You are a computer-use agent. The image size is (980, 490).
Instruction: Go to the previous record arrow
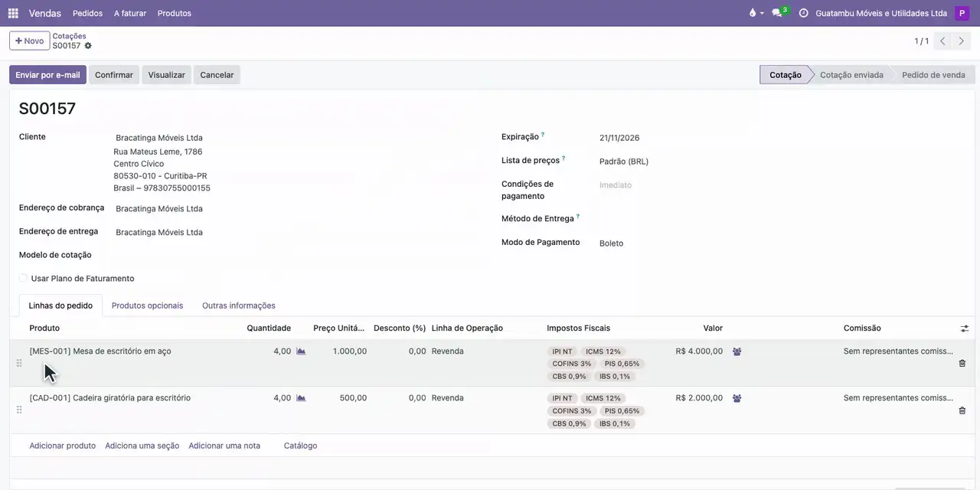pos(943,41)
